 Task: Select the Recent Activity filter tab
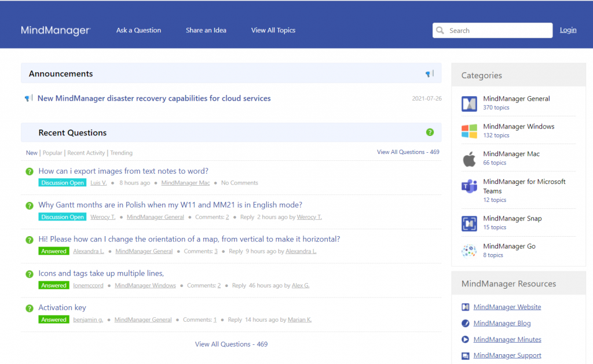click(86, 153)
